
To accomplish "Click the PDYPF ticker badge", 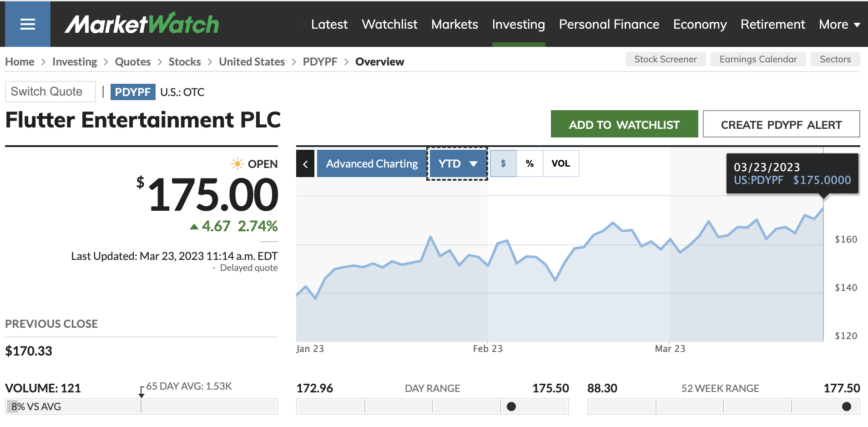I will click(132, 92).
